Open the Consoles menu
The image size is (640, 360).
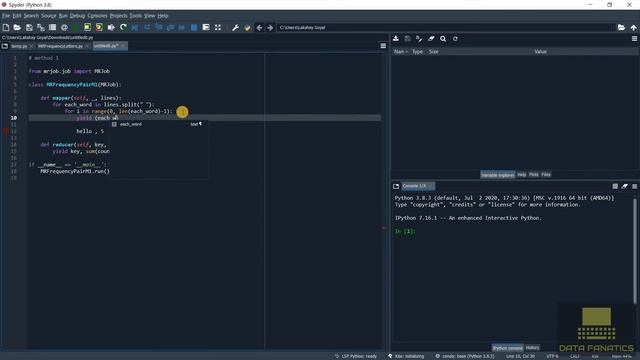click(97, 16)
